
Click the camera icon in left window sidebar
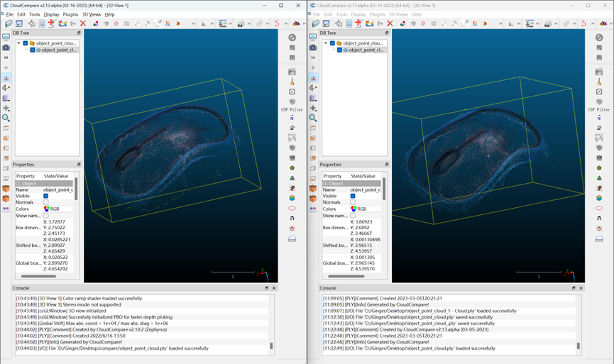tap(6, 48)
